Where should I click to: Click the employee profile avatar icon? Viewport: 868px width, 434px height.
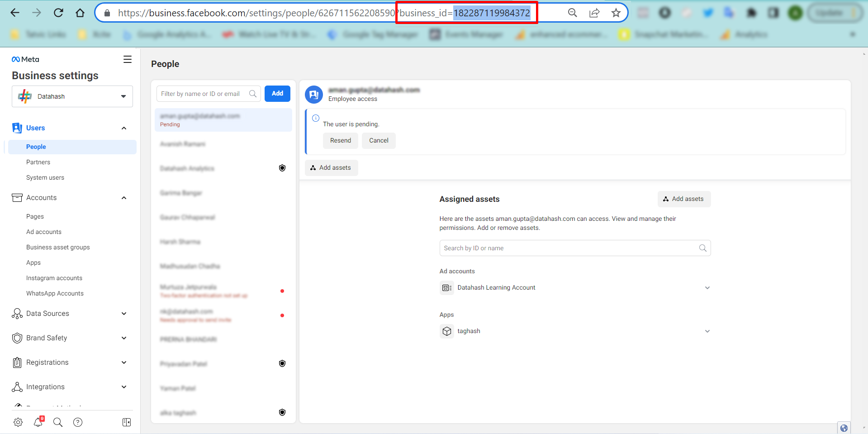314,95
